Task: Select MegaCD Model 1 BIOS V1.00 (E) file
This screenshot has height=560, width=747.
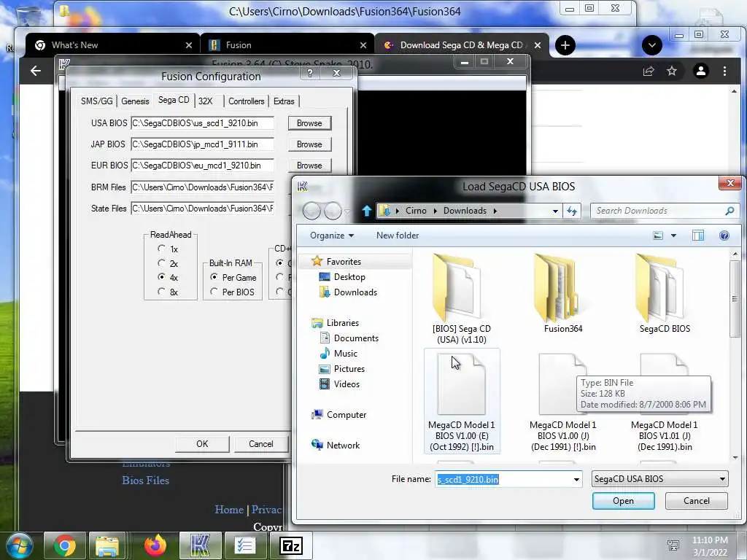Action: tap(461, 400)
